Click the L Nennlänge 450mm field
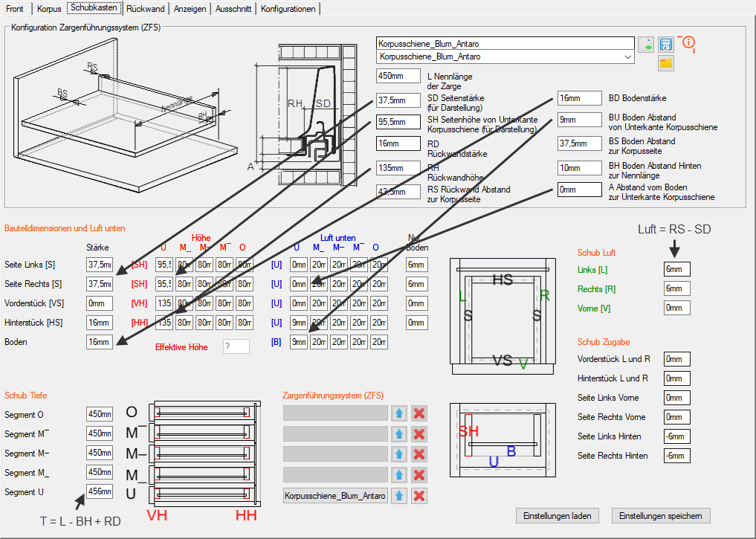Image resolution: width=756 pixels, height=539 pixels. (398, 76)
